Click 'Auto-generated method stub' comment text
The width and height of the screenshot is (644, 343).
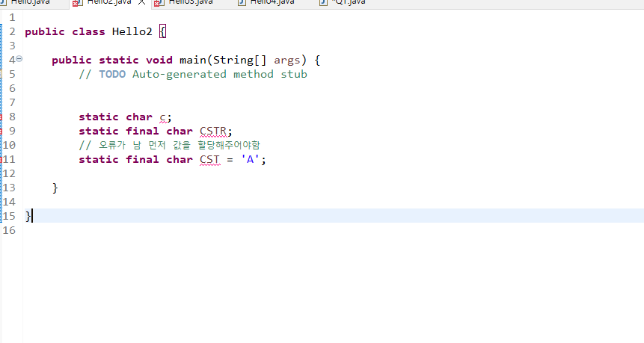tap(220, 74)
